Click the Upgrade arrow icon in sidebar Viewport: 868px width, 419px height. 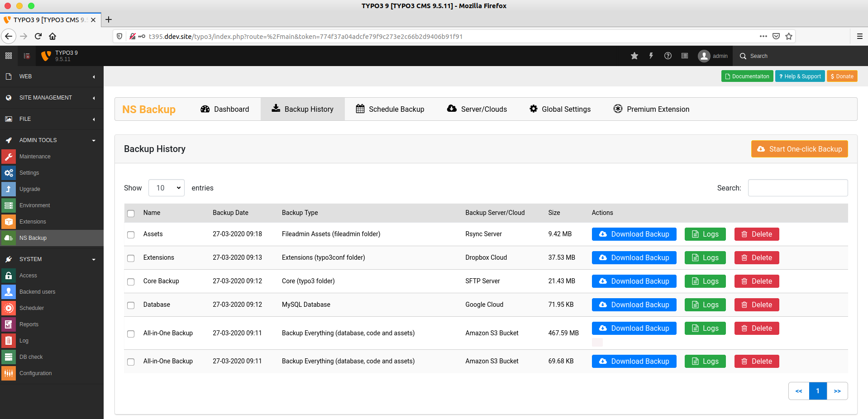click(x=9, y=189)
